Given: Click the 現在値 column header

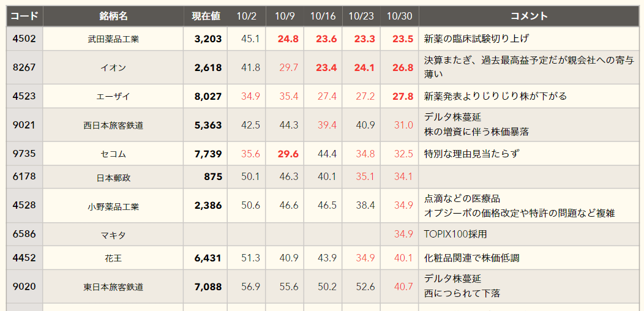Looking at the screenshot, I should [x=205, y=16].
